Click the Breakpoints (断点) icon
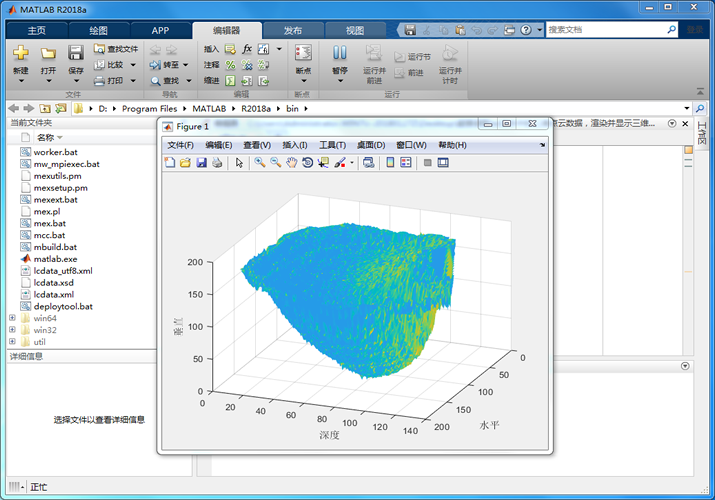 point(303,52)
